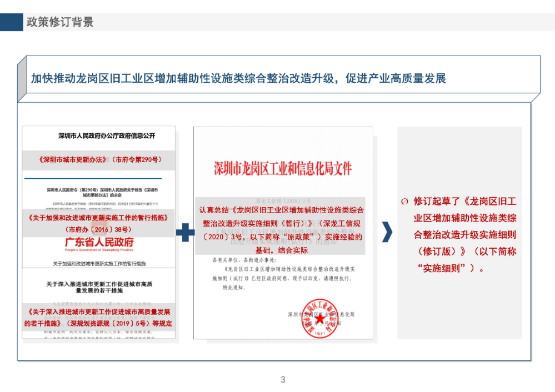Screen dimensions: 555x392
Task: Click the line 各有关单位、各街道办事处
Action: (x=244, y=260)
